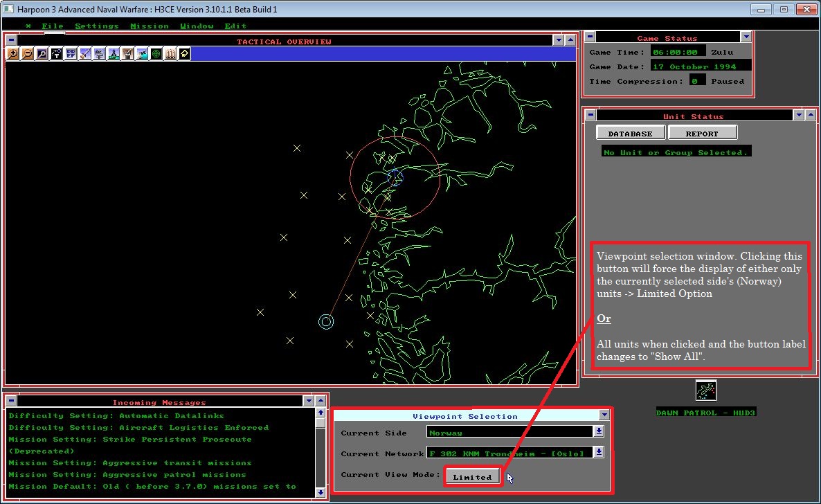Open Unit Status window control box

point(590,115)
